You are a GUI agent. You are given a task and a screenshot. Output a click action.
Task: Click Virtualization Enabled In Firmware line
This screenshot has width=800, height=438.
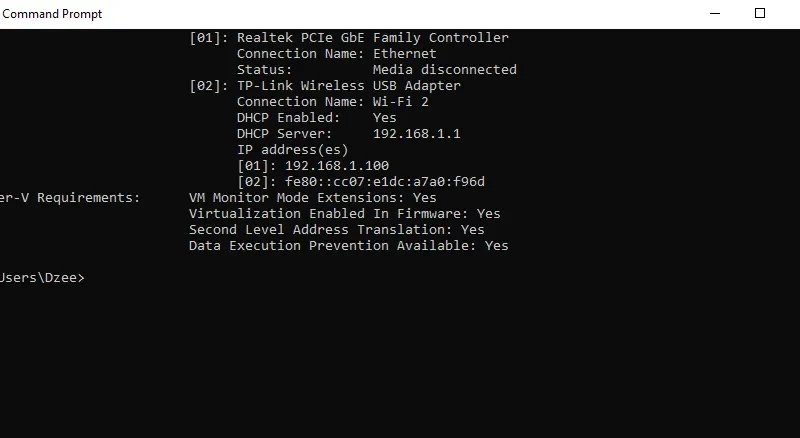coord(345,213)
